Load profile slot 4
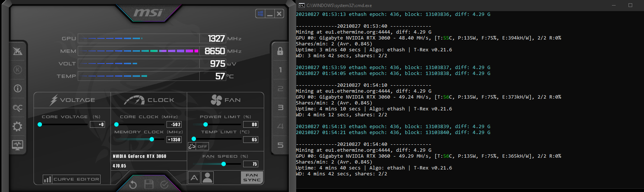This screenshot has width=644, height=192. click(280, 126)
